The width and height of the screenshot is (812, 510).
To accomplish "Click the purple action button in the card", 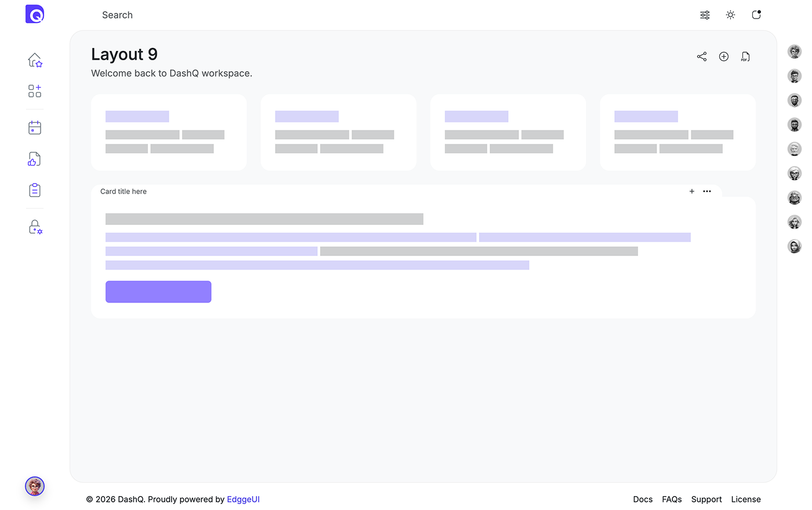I will pyautogui.click(x=158, y=292).
